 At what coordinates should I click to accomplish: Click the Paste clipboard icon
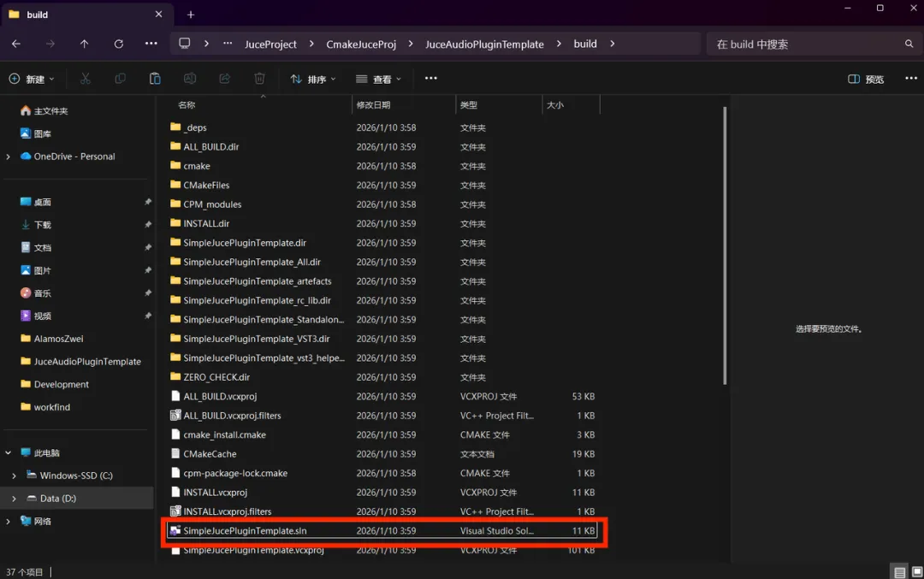coord(155,79)
